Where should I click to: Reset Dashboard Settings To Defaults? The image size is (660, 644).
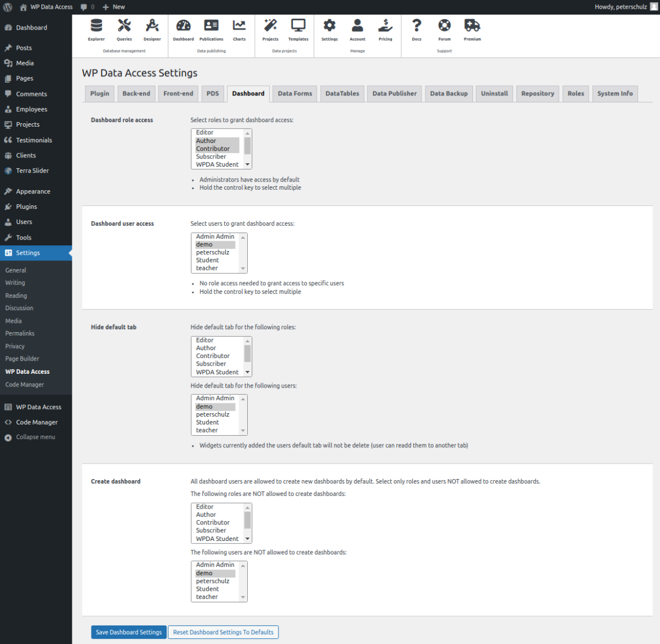coord(223,632)
